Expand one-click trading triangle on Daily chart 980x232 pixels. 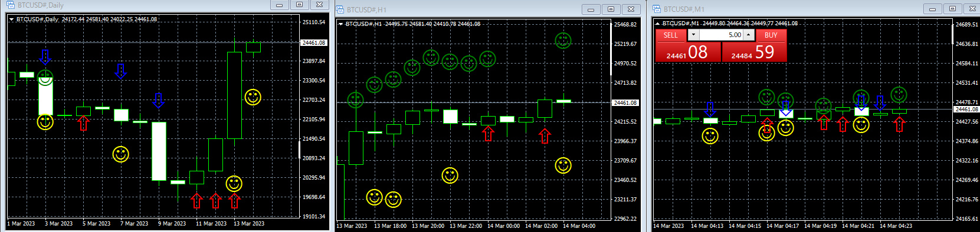tap(11, 19)
